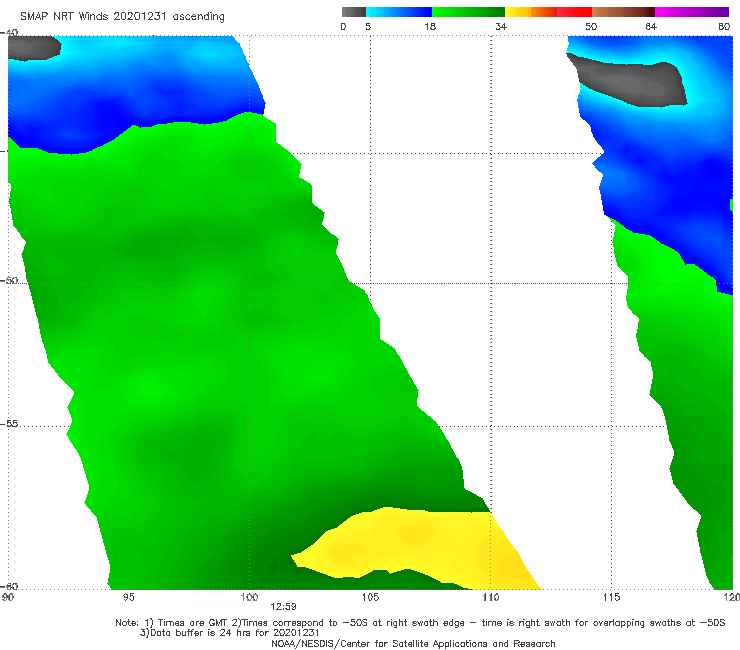
Task: Click the color bar label '34'
Action: point(501,27)
